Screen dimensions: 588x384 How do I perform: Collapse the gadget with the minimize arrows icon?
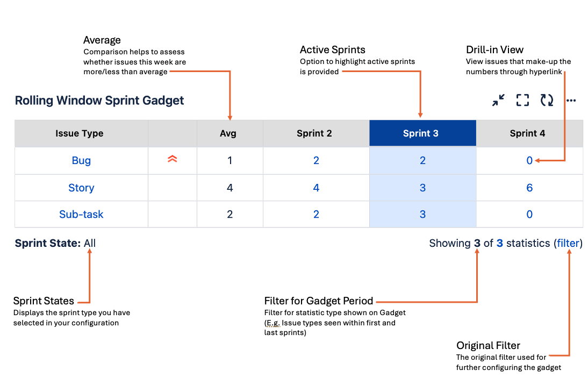click(498, 100)
